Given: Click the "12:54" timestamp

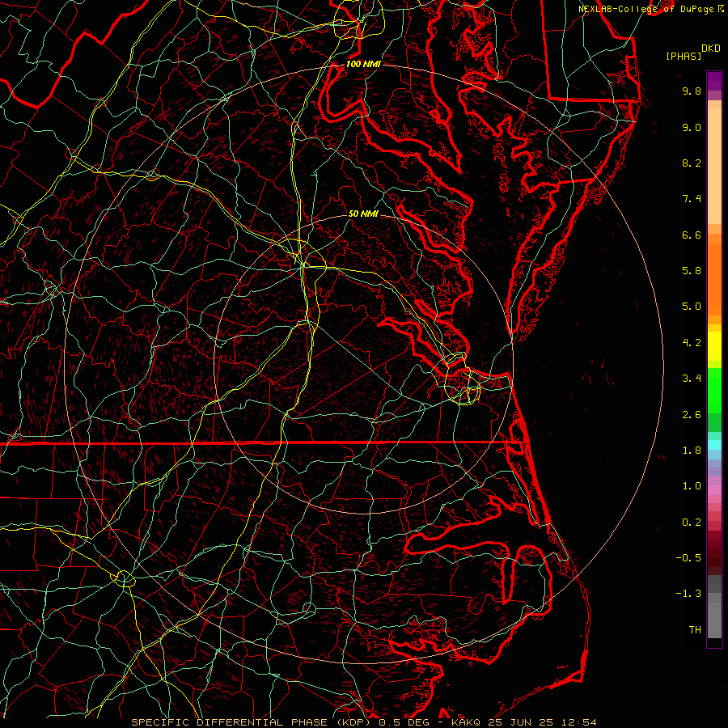Looking at the screenshot, I should click(x=579, y=722).
